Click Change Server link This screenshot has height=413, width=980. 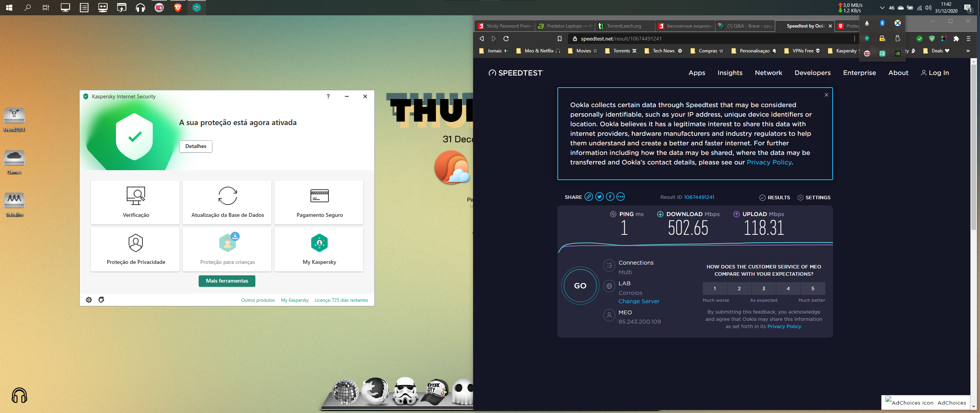(639, 301)
